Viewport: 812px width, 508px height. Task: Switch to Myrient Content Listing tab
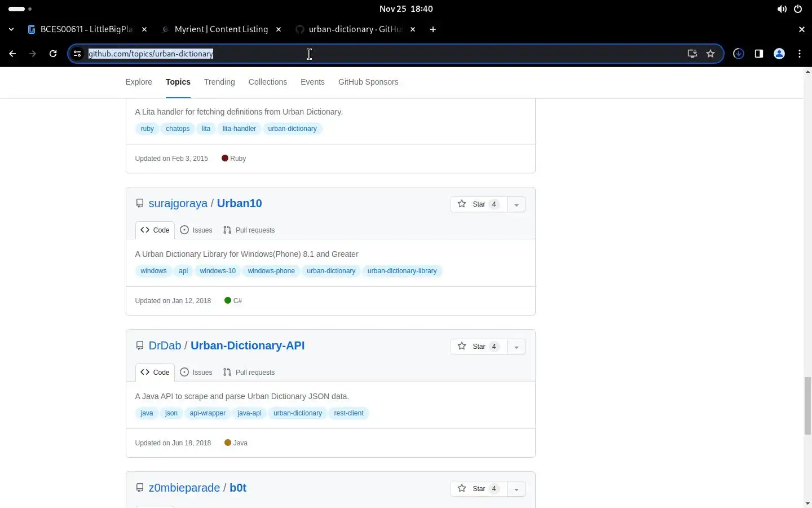click(221, 29)
